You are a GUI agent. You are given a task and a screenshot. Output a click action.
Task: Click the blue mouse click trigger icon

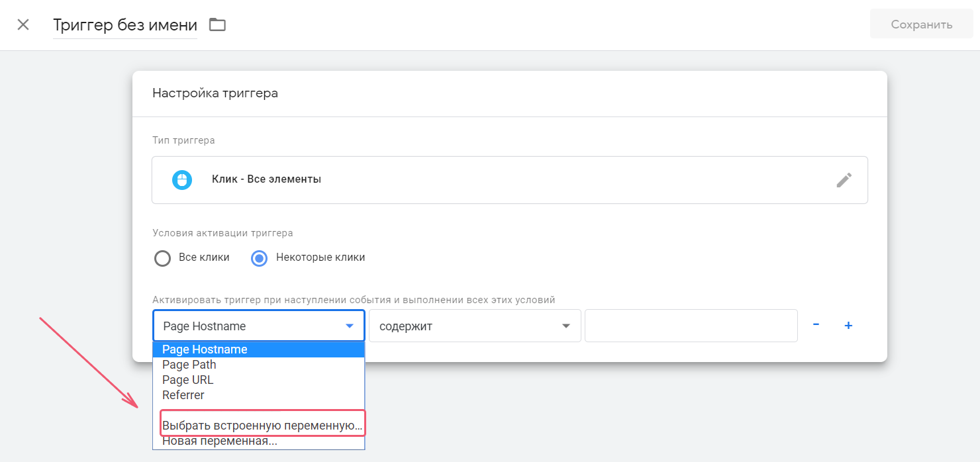click(182, 180)
